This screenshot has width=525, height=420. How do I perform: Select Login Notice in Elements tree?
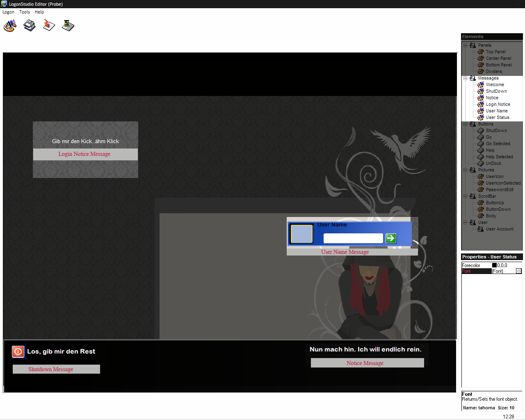498,104
